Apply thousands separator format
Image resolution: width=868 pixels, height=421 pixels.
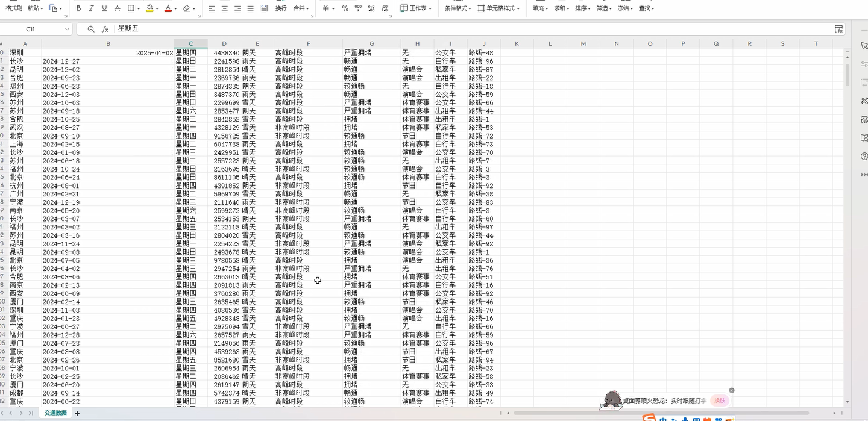[x=358, y=8]
